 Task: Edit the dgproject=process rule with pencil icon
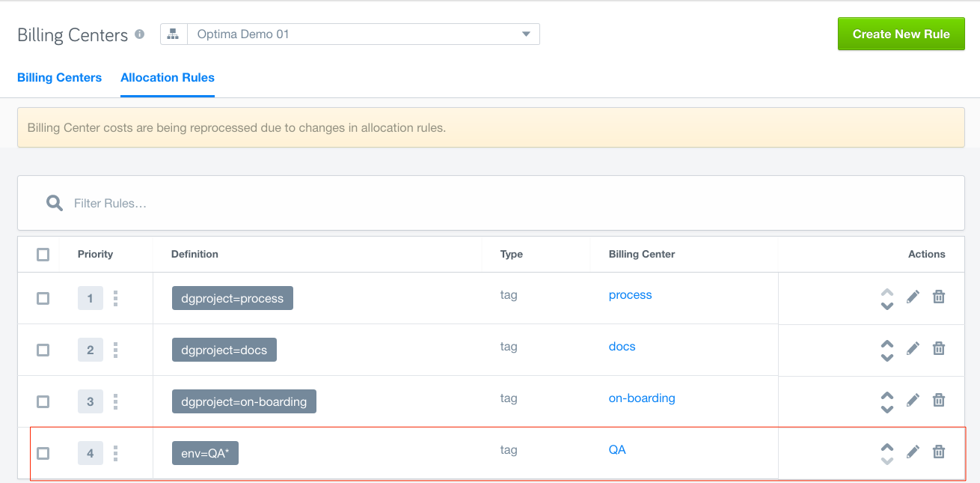[x=913, y=297]
